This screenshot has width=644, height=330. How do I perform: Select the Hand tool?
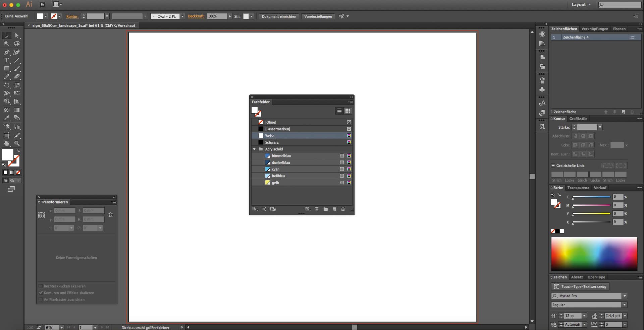(7, 143)
